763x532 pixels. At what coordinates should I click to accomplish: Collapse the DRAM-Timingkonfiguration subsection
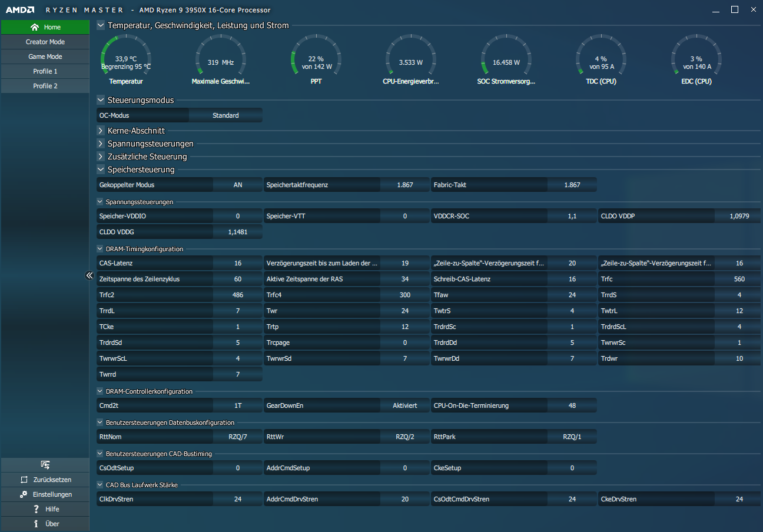[100, 249]
